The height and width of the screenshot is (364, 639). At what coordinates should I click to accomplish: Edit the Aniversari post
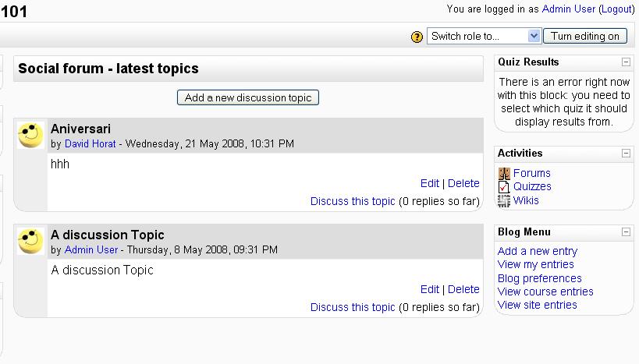[x=430, y=184]
